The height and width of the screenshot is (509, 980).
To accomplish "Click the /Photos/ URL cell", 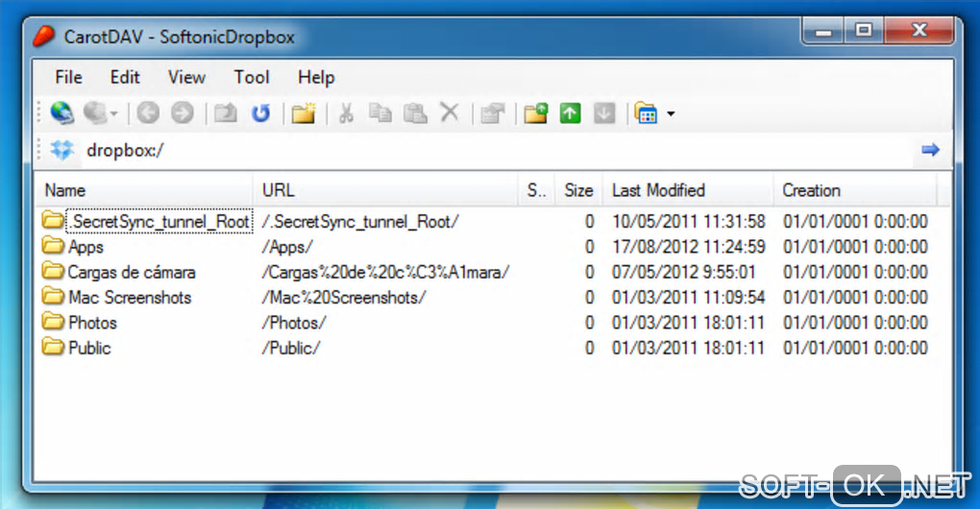I will point(294,323).
